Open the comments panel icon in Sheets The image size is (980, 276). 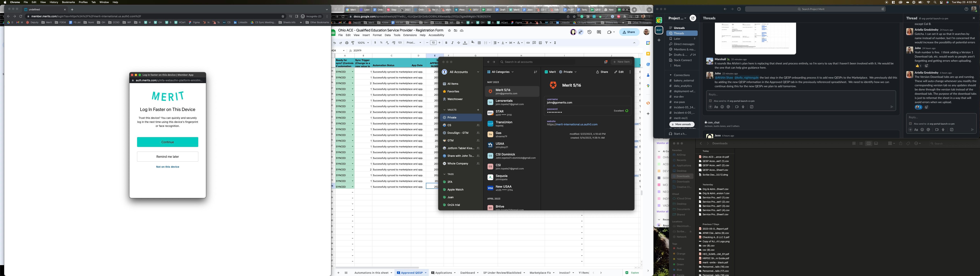pyautogui.click(x=599, y=32)
